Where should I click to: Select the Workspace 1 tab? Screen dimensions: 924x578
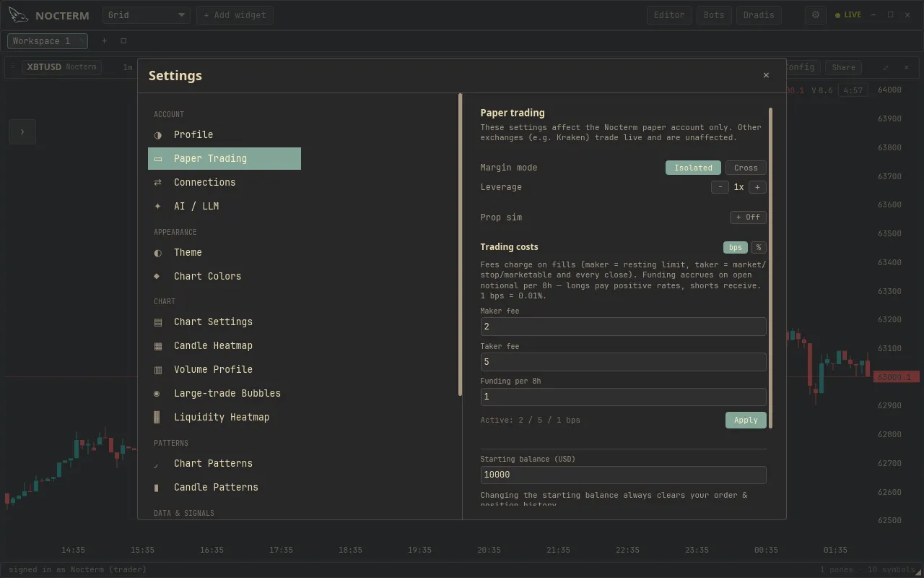click(x=48, y=41)
